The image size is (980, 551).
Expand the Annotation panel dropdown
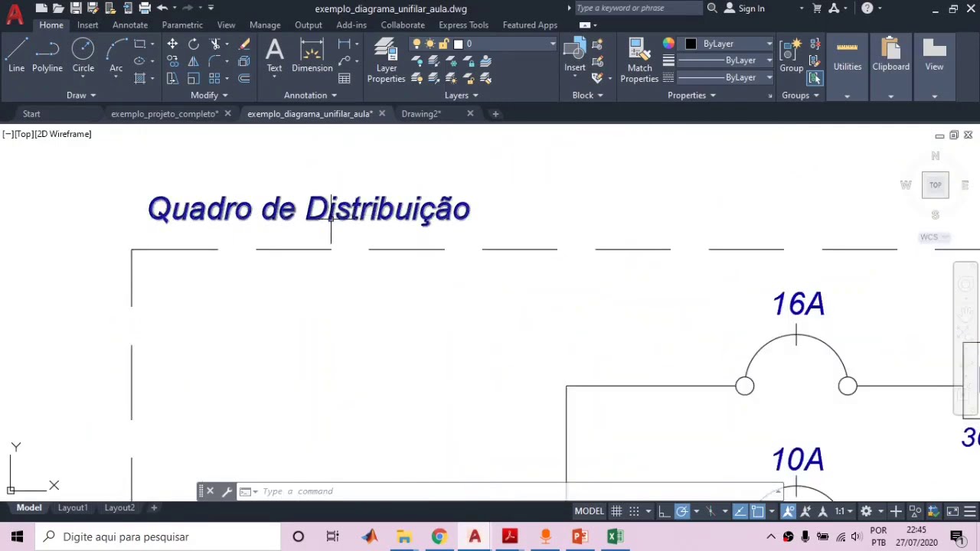(x=310, y=95)
